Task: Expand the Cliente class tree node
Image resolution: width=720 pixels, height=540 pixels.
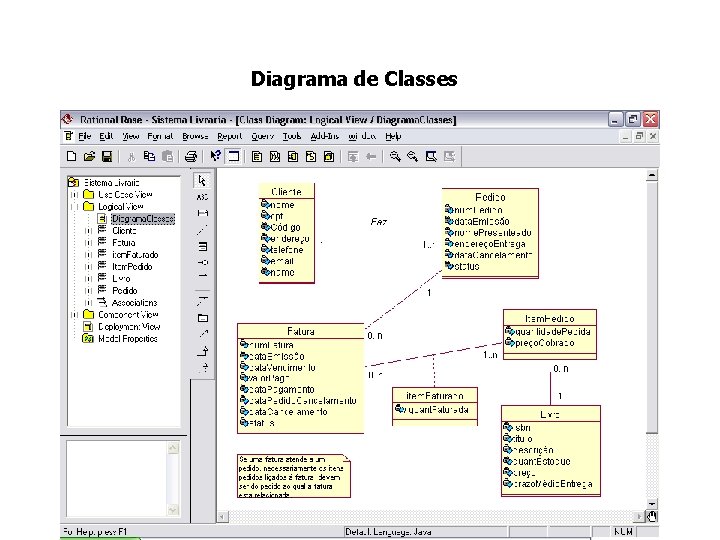Action: 89,231
